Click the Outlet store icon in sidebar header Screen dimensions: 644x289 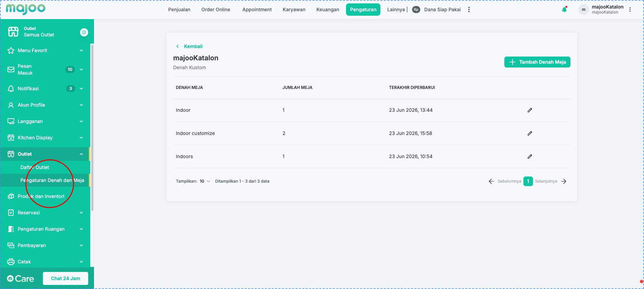(x=13, y=32)
